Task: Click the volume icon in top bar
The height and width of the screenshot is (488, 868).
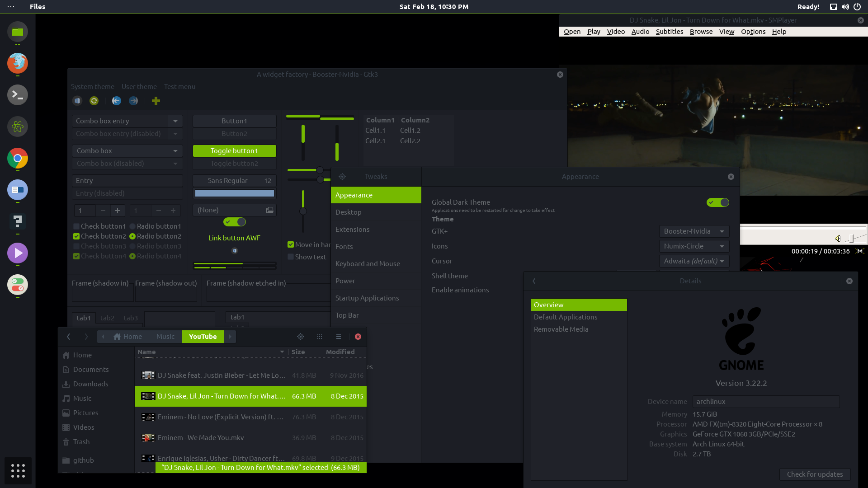Action: 845,7
